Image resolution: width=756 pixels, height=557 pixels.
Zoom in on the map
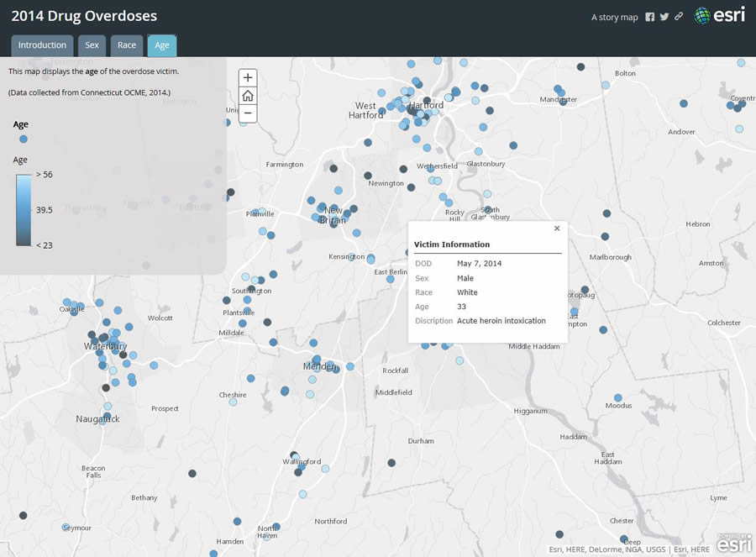click(248, 77)
